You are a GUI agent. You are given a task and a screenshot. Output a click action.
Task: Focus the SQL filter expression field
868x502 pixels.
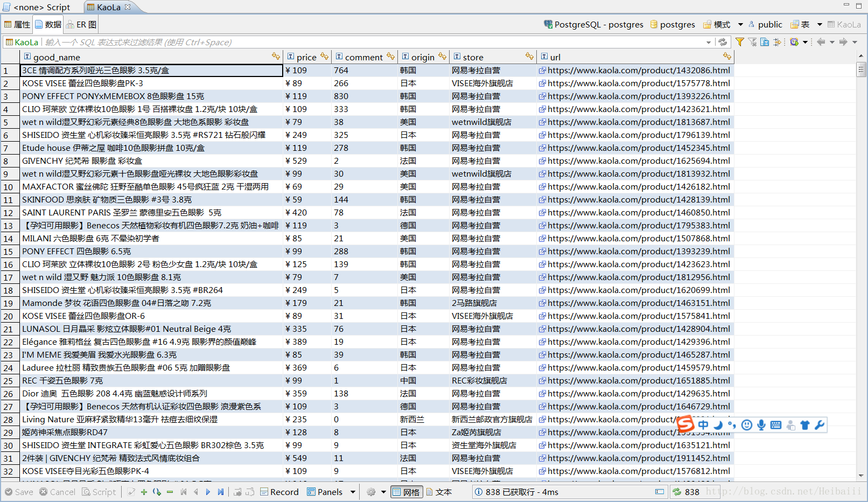pos(373,42)
